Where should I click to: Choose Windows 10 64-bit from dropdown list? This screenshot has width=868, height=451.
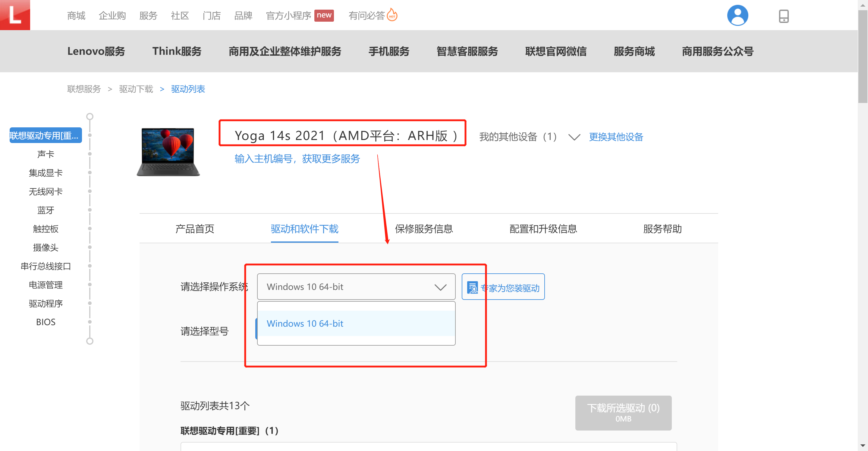coord(356,323)
